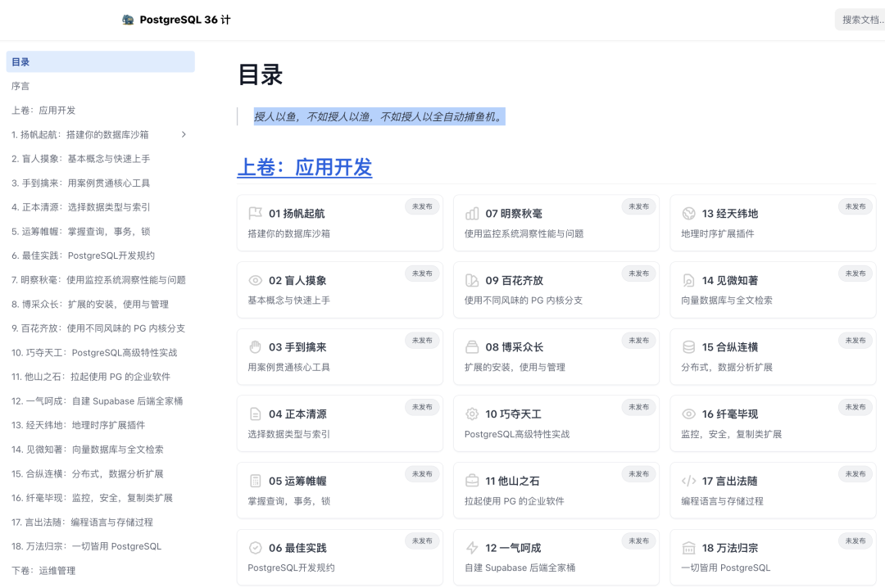Image resolution: width=885 pixels, height=588 pixels.
Task: Click the 上卷：应用开发 heading link
Action: click(x=305, y=168)
